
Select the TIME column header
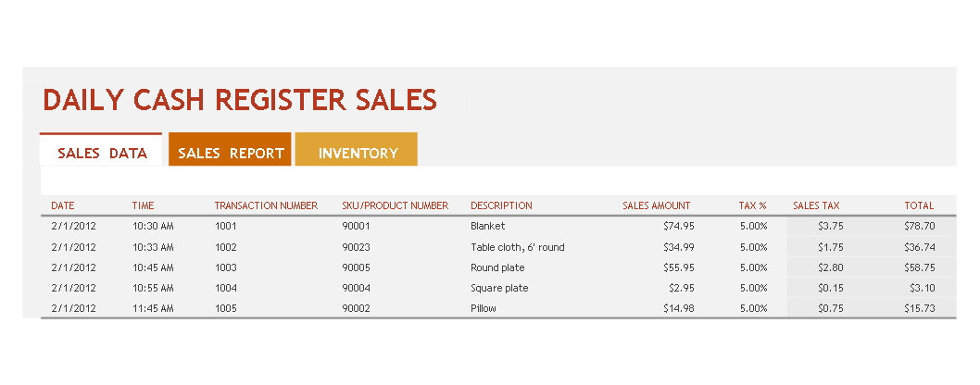pos(144,205)
